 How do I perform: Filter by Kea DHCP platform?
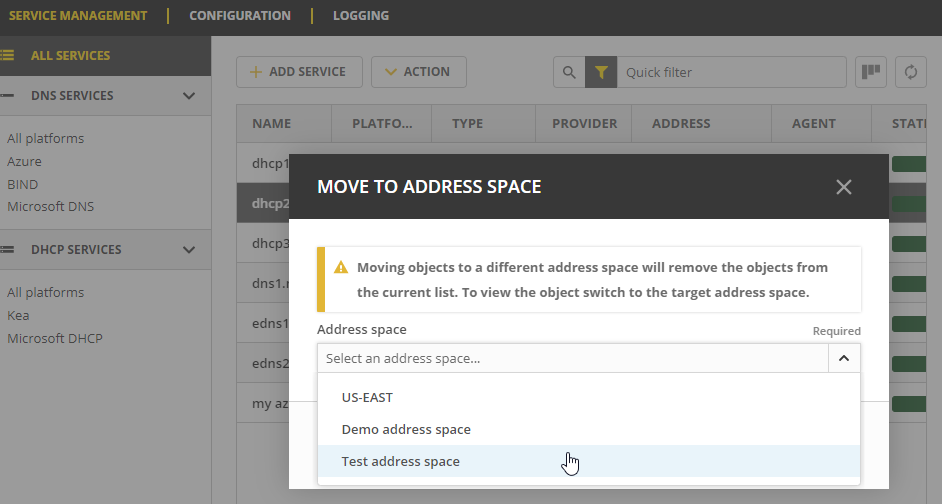click(x=17, y=315)
